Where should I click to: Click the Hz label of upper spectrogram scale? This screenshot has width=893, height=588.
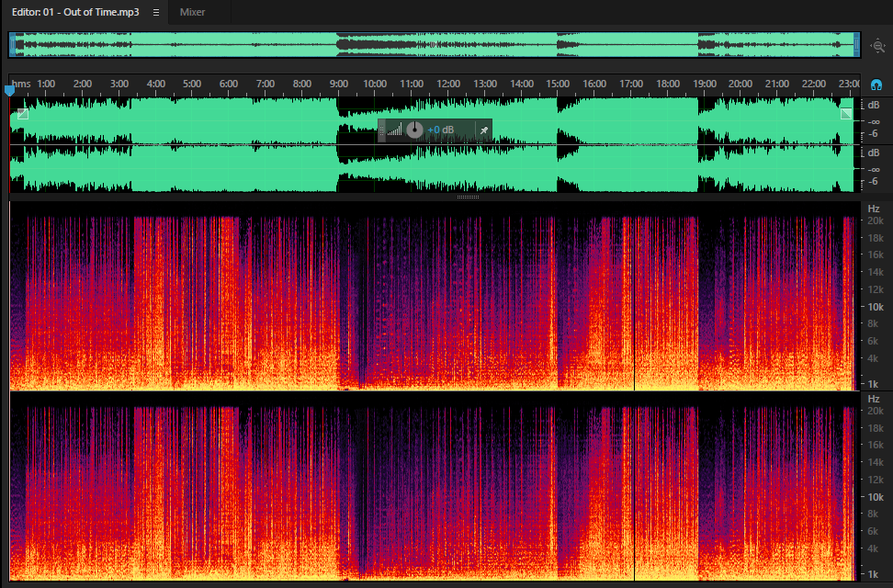[874, 209]
